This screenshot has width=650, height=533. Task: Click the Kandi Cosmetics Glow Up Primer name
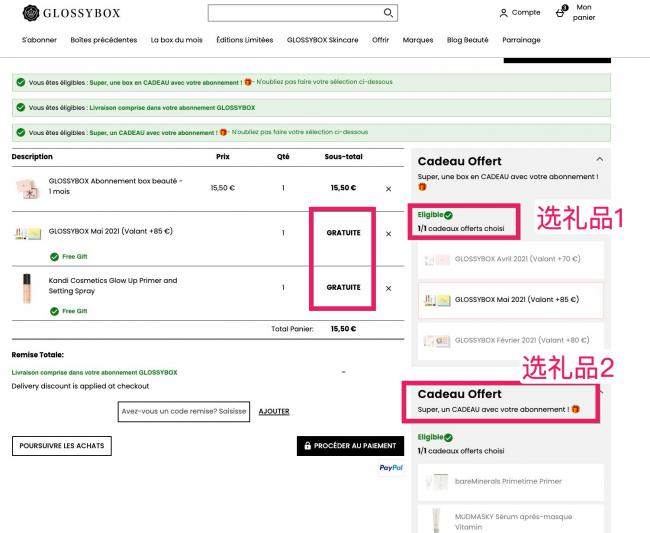click(x=113, y=286)
